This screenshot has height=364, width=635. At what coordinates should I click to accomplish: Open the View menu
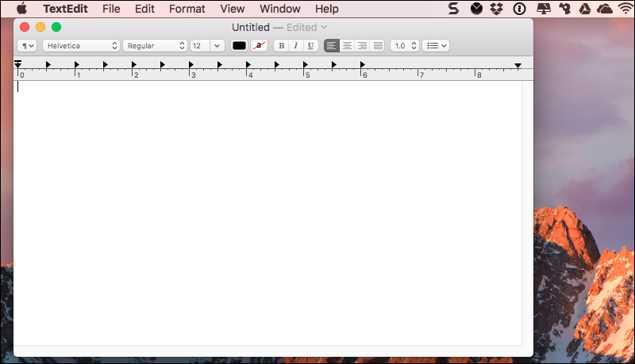click(x=232, y=9)
